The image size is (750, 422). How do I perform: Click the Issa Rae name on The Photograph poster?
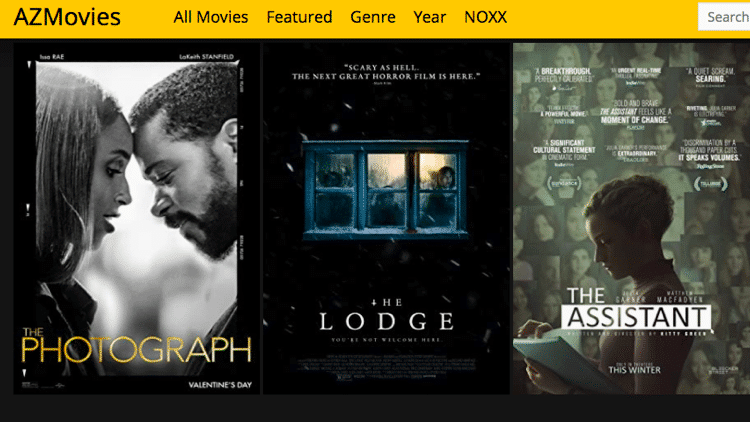pyautogui.click(x=52, y=57)
